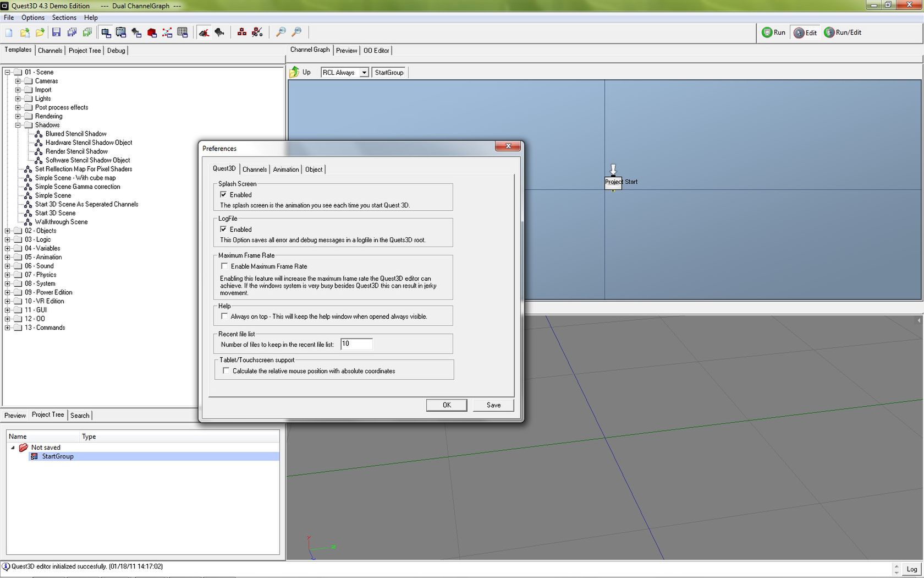Check Enable Maximum Frame Rate
This screenshot has height=578, width=924.
(224, 266)
